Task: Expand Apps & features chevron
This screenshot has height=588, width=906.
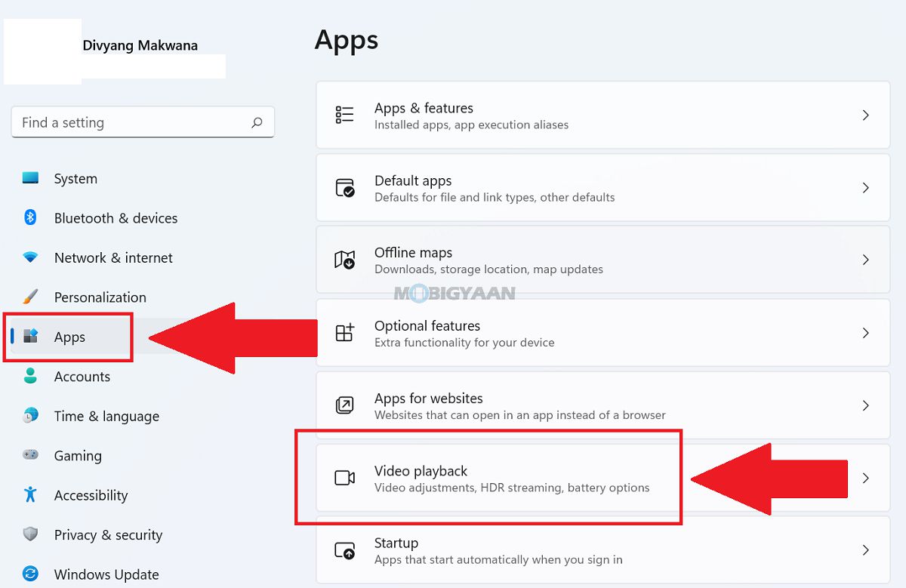Action: tap(865, 115)
